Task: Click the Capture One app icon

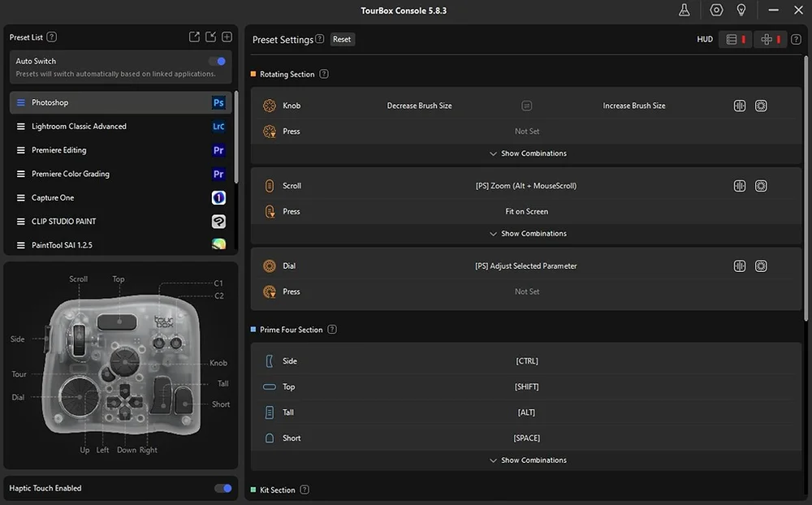Action: tap(218, 198)
